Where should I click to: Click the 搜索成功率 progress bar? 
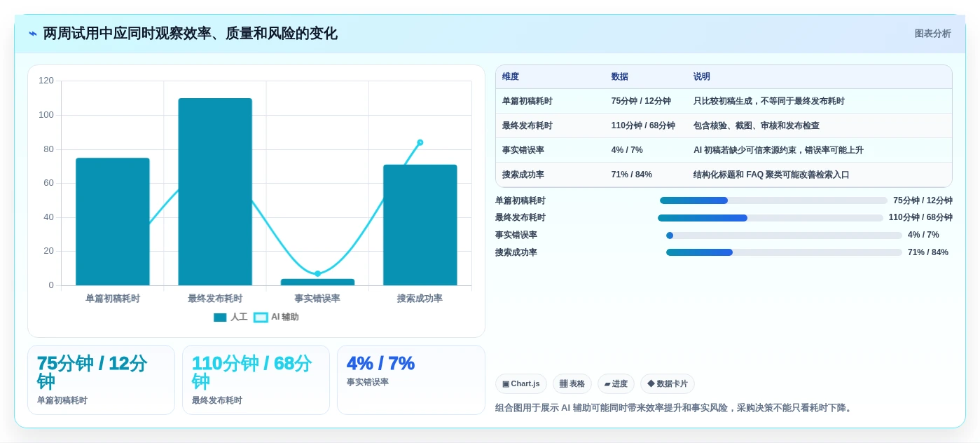click(784, 252)
